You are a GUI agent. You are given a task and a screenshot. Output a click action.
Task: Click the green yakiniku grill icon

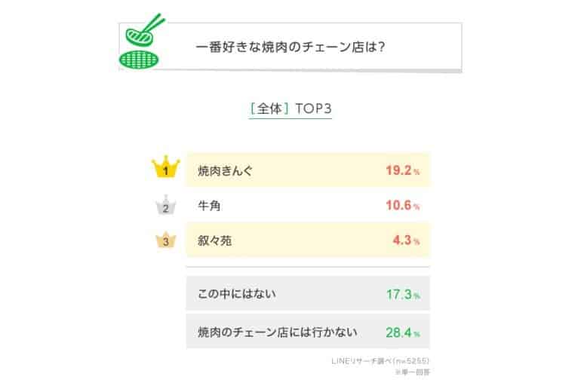pos(141,43)
